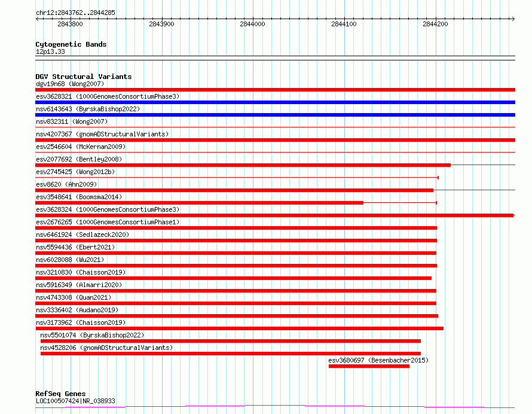Click the left arrow of the ruler

(x=37, y=19)
